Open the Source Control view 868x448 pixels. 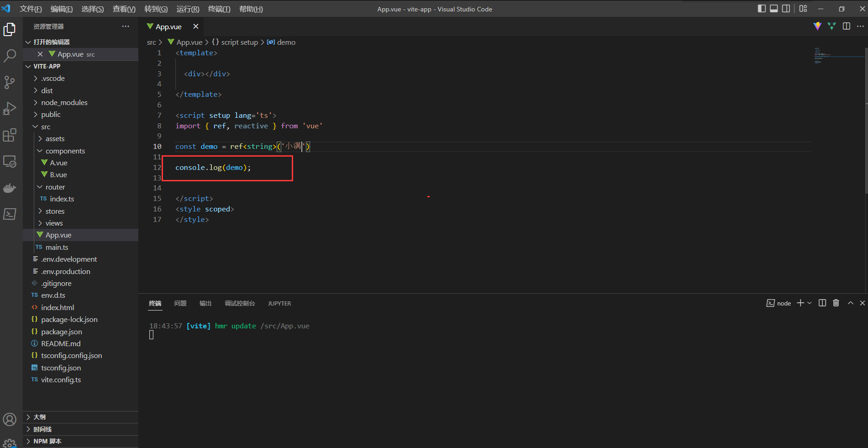tap(10, 82)
